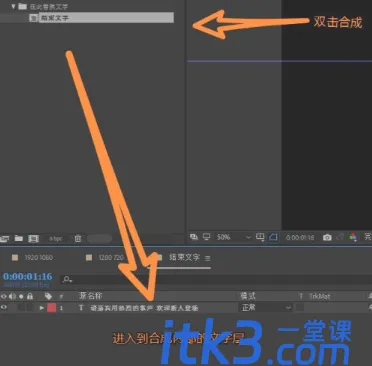Toggle lock switch for layer 1

click(30, 307)
